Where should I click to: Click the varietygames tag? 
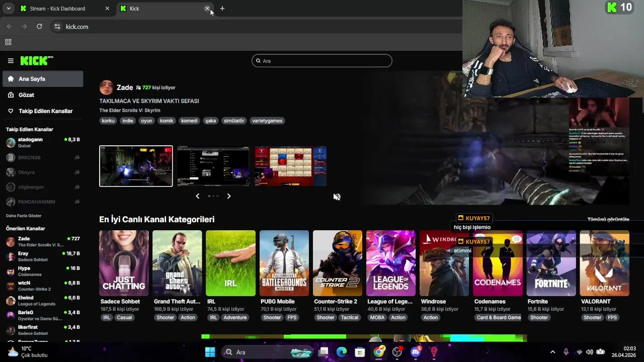click(x=267, y=121)
